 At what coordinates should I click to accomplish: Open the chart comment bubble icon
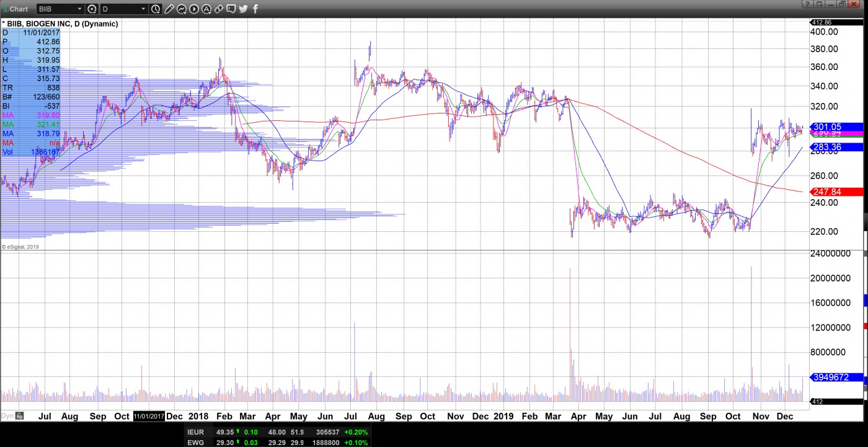point(231,9)
